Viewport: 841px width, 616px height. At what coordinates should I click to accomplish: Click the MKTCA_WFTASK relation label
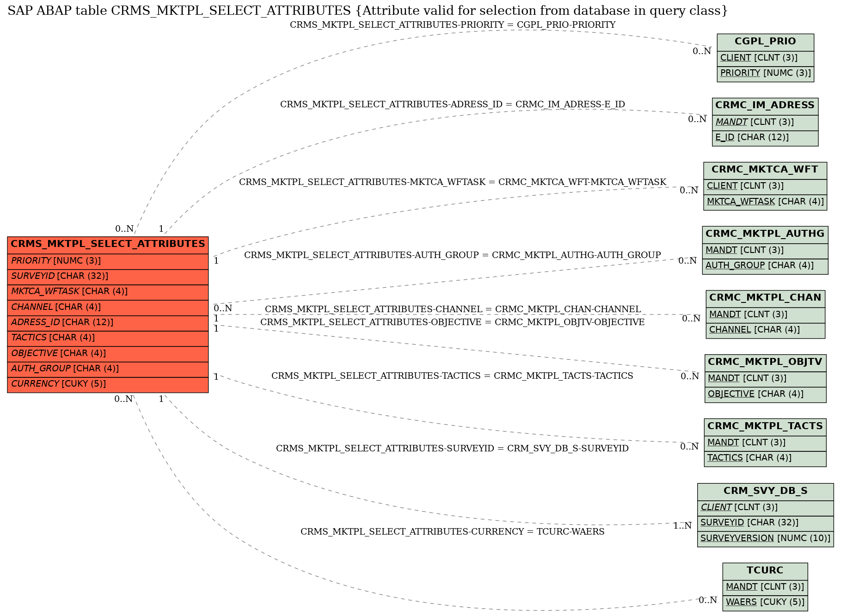[x=453, y=182]
